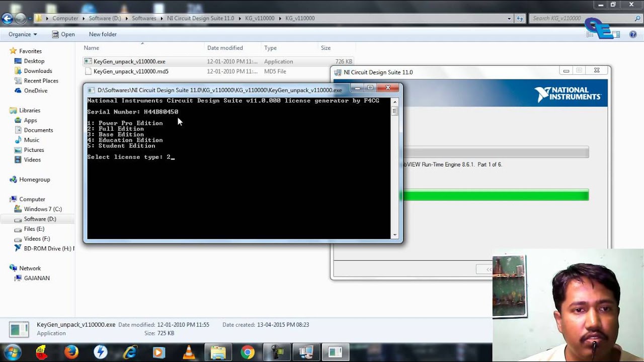Open the Organize menu dropdown
Image resolution: width=644 pixels, height=362 pixels.
pos(23,34)
